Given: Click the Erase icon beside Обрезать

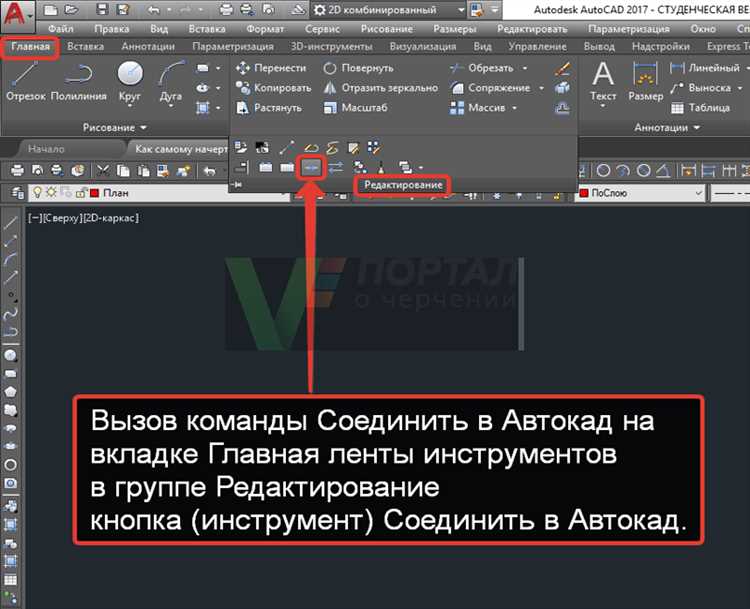Looking at the screenshot, I should tap(562, 68).
